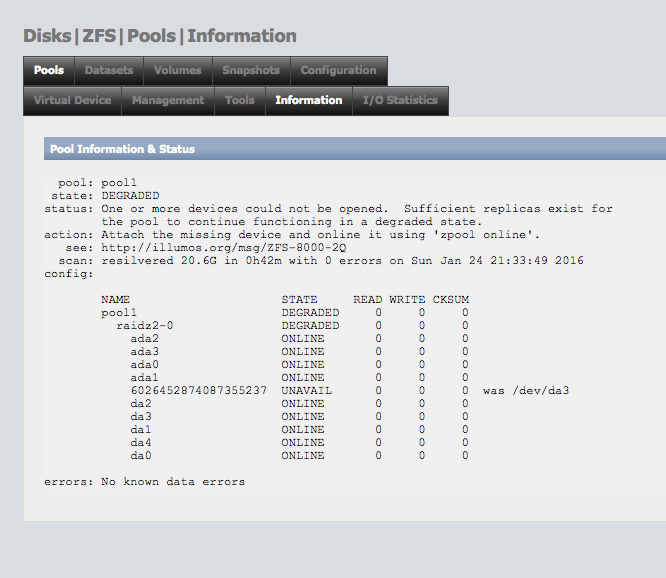The height and width of the screenshot is (578, 666).
Task: Click the 'resilvered 20.6G' scan line
Action: [342, 260]
